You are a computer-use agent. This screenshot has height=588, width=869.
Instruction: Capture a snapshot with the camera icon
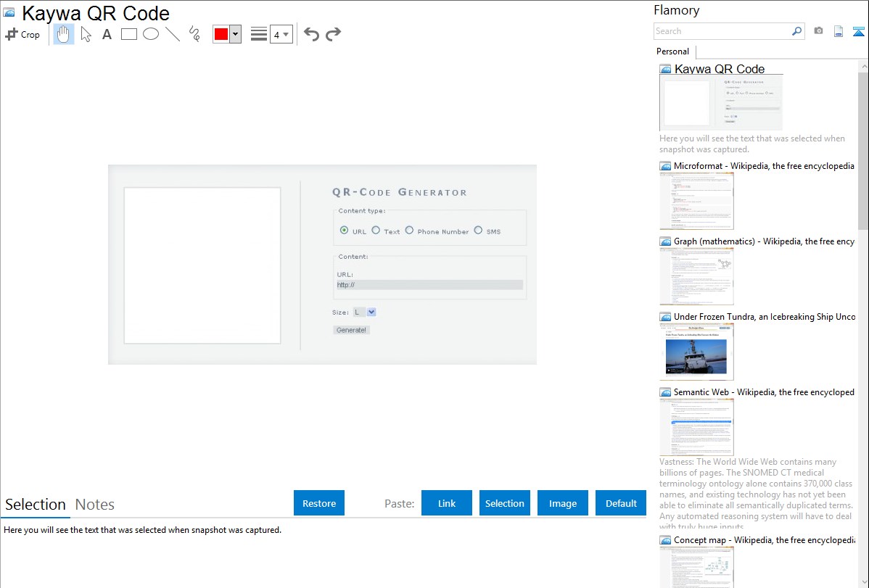click(818, 31)
